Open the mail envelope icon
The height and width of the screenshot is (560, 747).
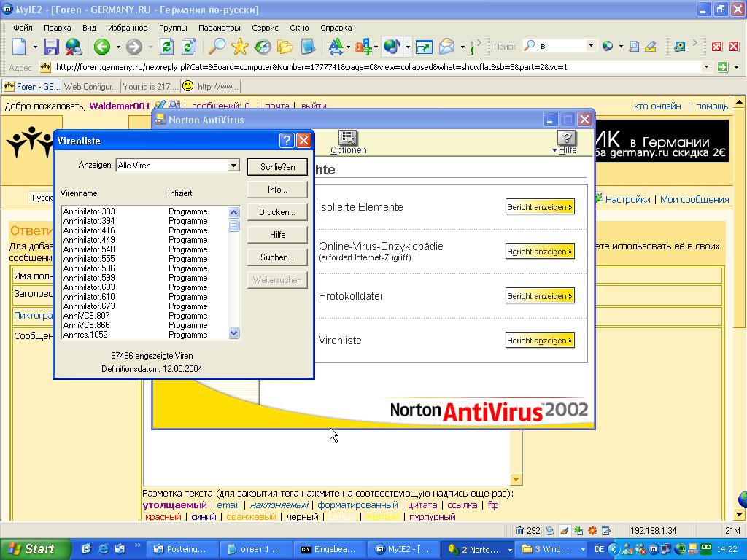point(447,47)
